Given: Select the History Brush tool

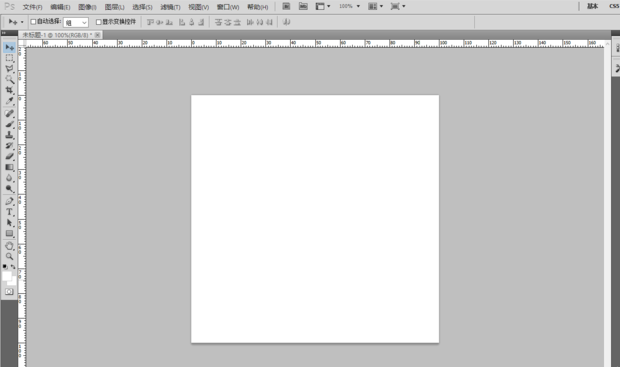Looking at the screenshot, I should point(9,146).
